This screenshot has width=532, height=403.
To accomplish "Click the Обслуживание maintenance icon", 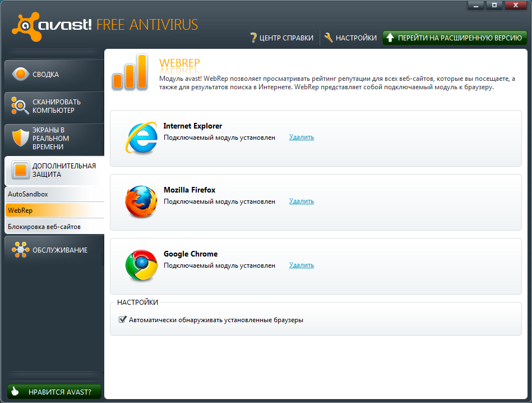I will [20, 250].
